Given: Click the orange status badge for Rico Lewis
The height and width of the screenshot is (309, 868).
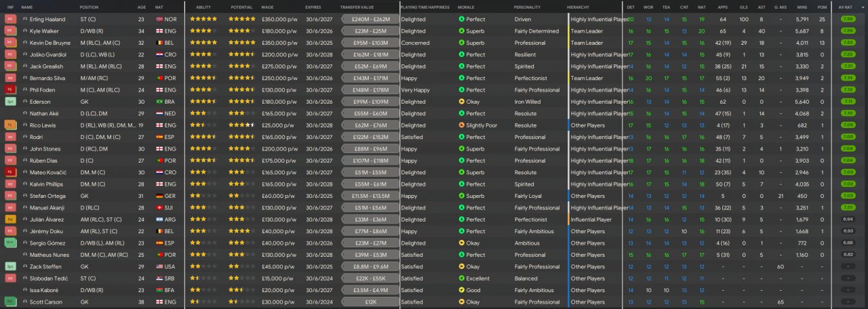Looking at the screenshot, I should coord(9,125).
